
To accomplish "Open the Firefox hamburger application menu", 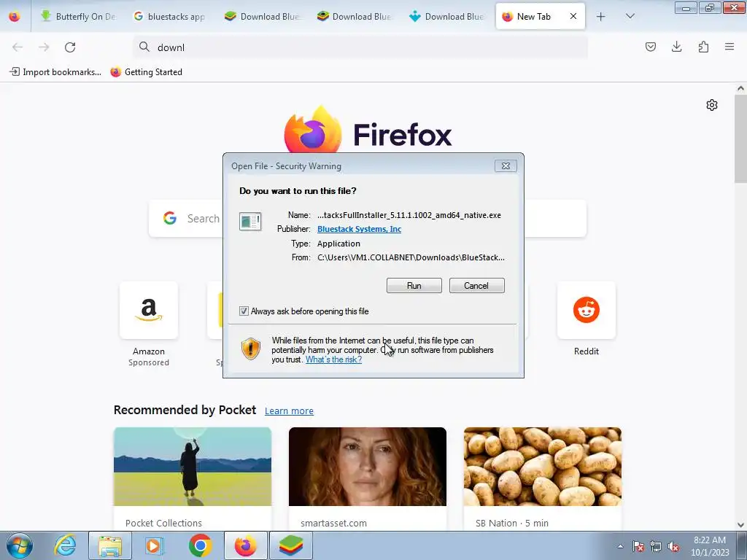I will (x=729, y=47).
